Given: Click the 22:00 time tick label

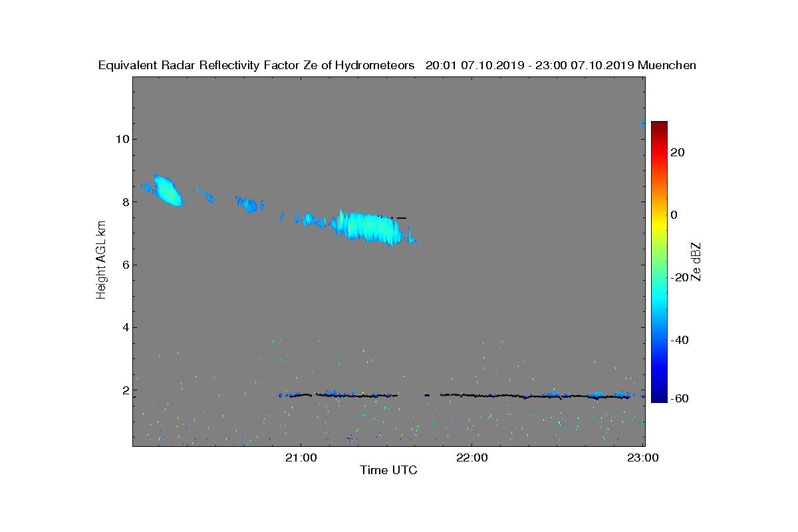Looking at the screenshot, I should [x=472, y=458].
